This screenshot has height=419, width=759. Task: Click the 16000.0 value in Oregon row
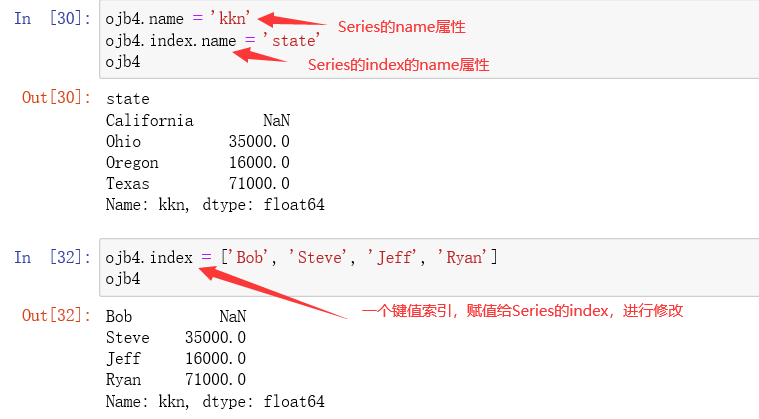click(259, 163)
